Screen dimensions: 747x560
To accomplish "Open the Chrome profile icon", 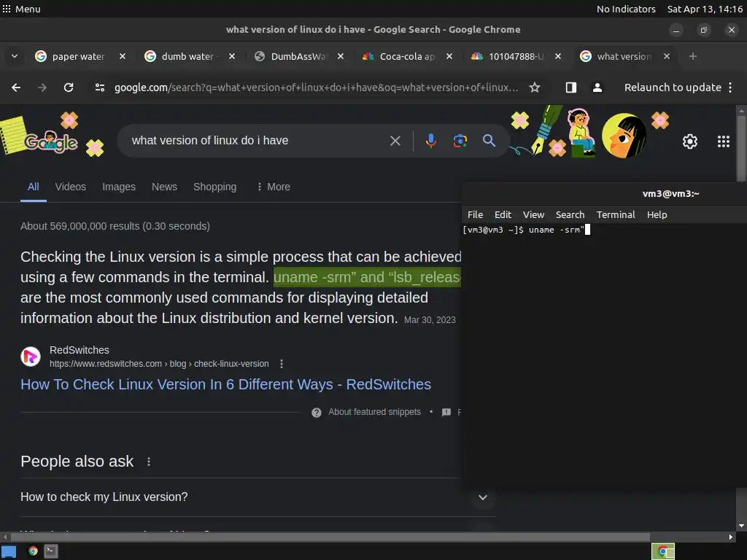I will [597, 87].
